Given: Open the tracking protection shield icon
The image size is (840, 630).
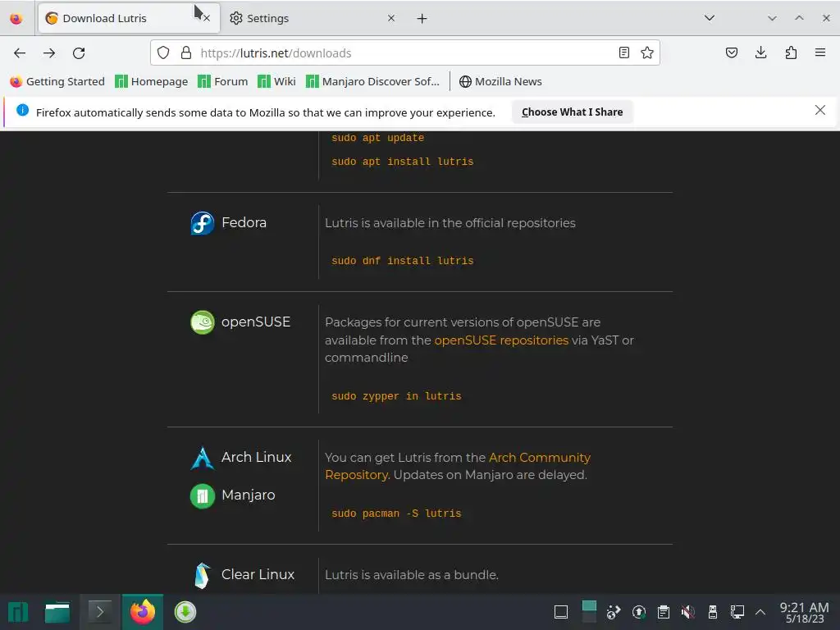Looking at the screenshot, I should [x=163, y=53].
